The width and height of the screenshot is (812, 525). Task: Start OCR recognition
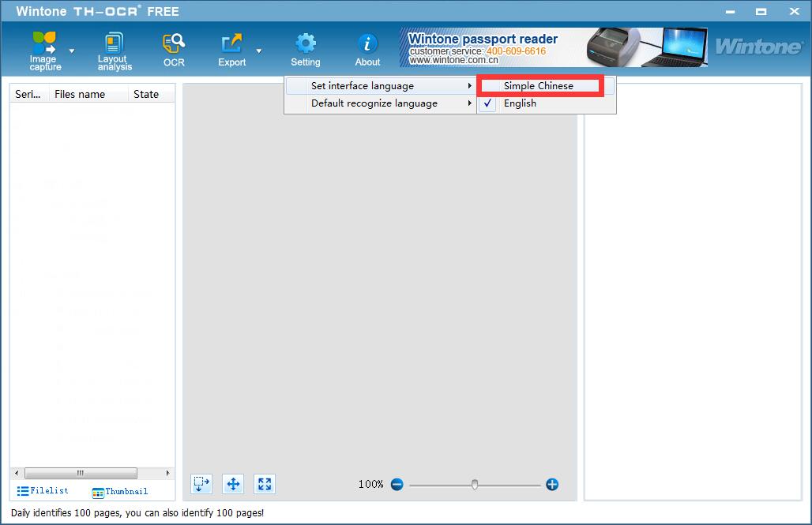[174, 43]
